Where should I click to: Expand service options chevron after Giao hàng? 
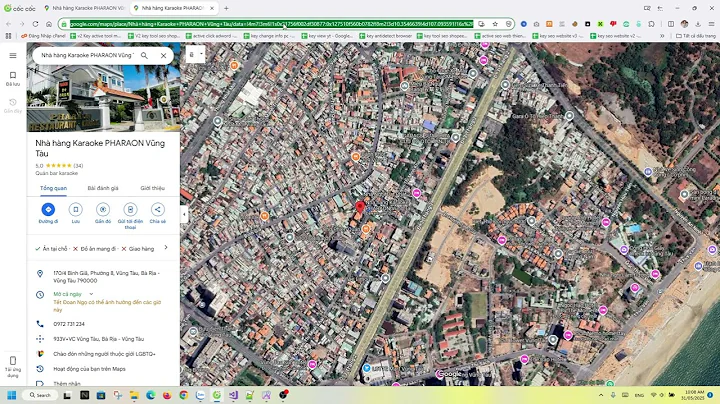pyautogui.click(x=166, y=248)
